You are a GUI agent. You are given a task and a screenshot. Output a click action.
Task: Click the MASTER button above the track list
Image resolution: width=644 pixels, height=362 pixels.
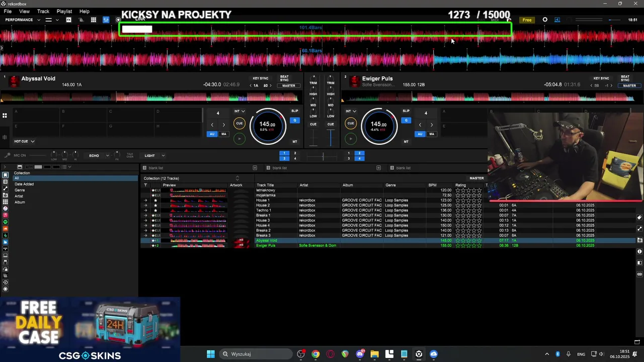click(x=476, y=178)
